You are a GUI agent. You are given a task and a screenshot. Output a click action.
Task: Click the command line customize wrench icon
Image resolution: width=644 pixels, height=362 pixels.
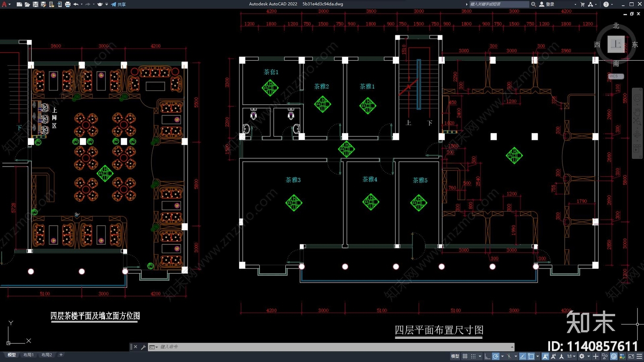[143, 347]
